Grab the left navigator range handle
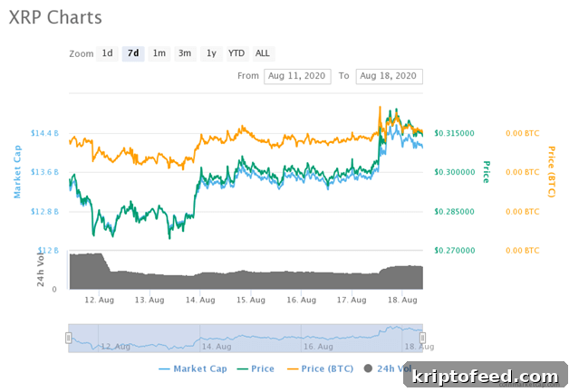569x392 pixels. coord(68,338)
